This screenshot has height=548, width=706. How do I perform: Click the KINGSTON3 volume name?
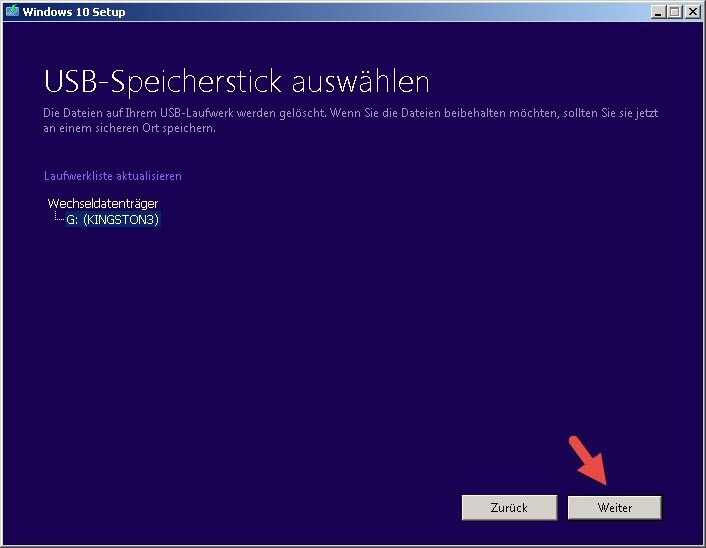click(x=124, y=220)
